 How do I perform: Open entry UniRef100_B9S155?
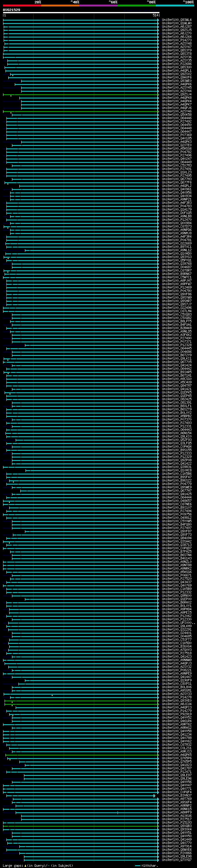(176, 450)
